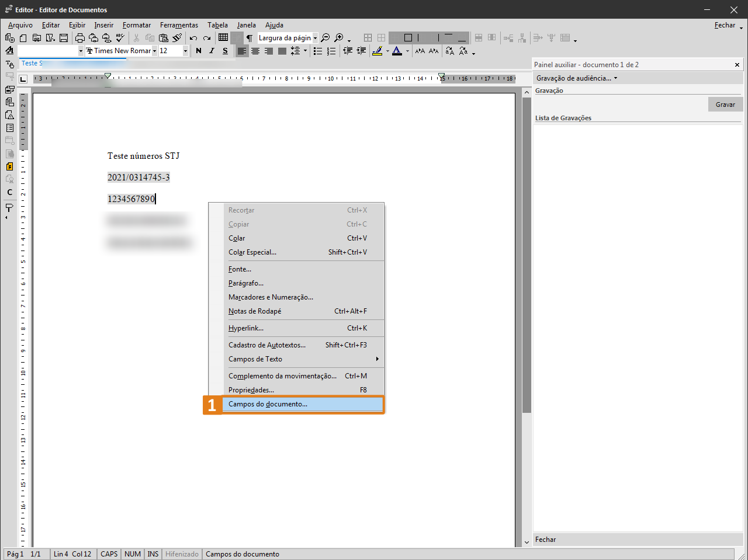Screen dimensions: 748x560
Task: Click the save diskette icon
Action: (64, 38)
